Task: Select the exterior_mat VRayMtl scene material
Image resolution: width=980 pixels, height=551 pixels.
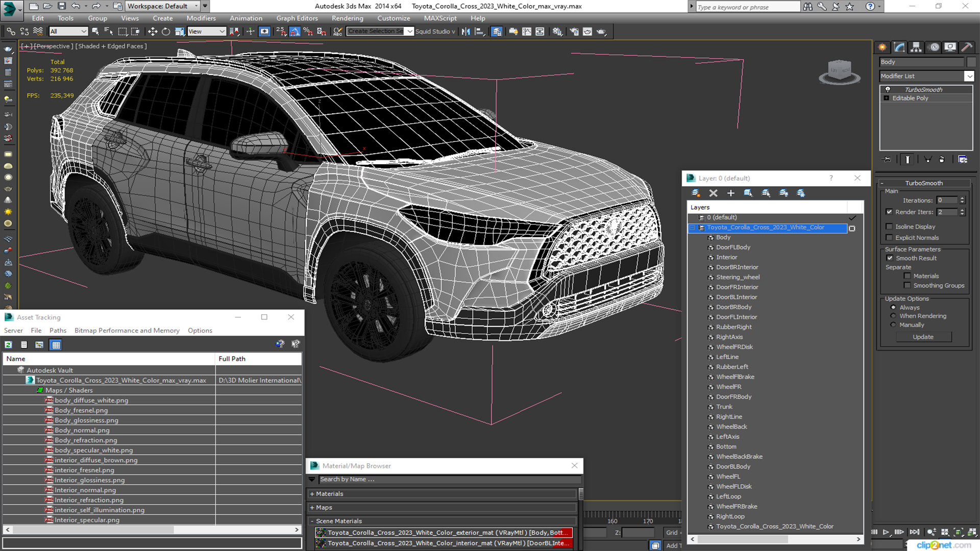Action: pos(444,533)
